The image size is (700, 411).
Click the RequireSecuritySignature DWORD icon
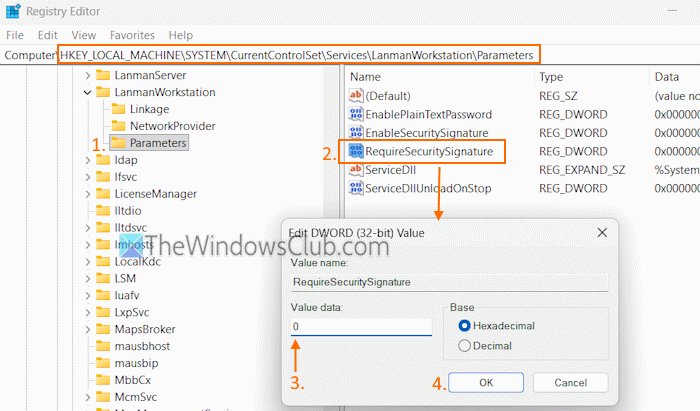tap(356, 151)
